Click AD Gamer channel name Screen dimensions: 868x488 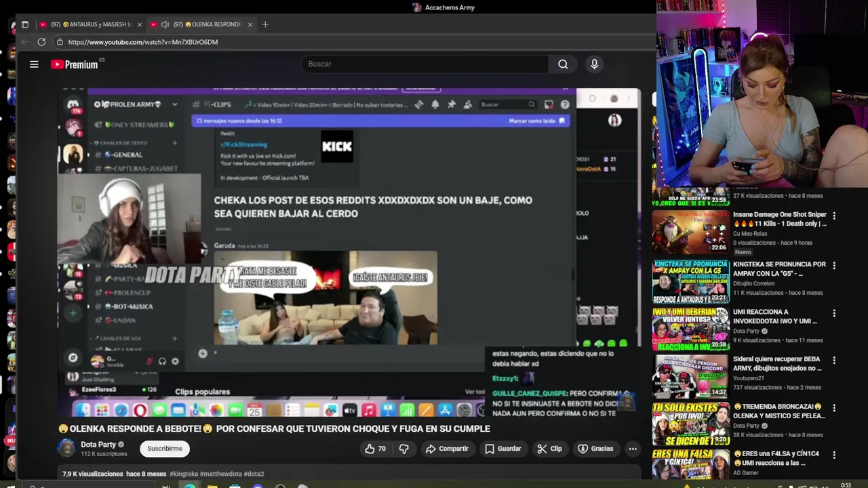click(x=746, y=472)
